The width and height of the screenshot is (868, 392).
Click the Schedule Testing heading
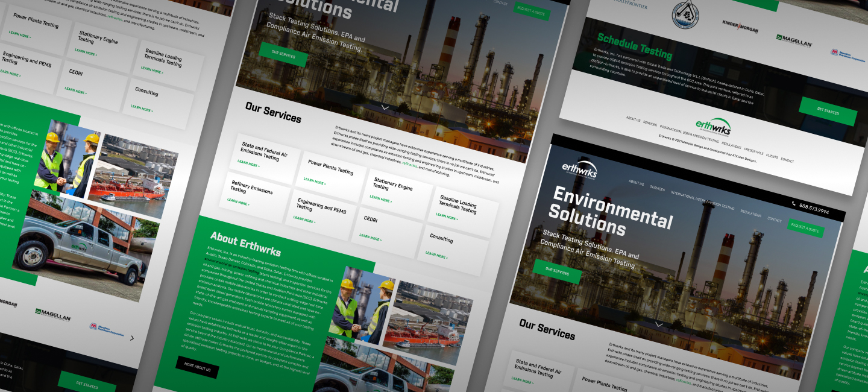coord(635,46)
